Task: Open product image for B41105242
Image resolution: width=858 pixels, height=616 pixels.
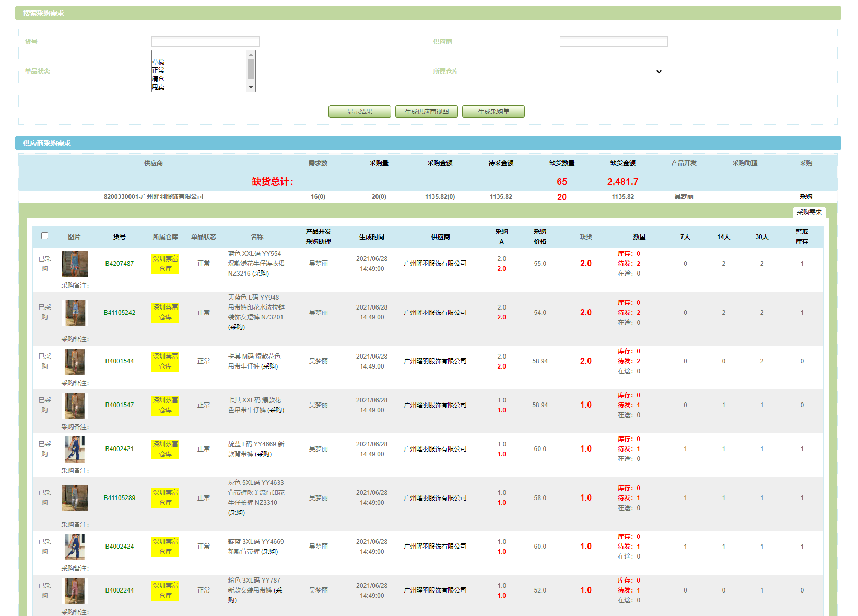Action: 75,313
